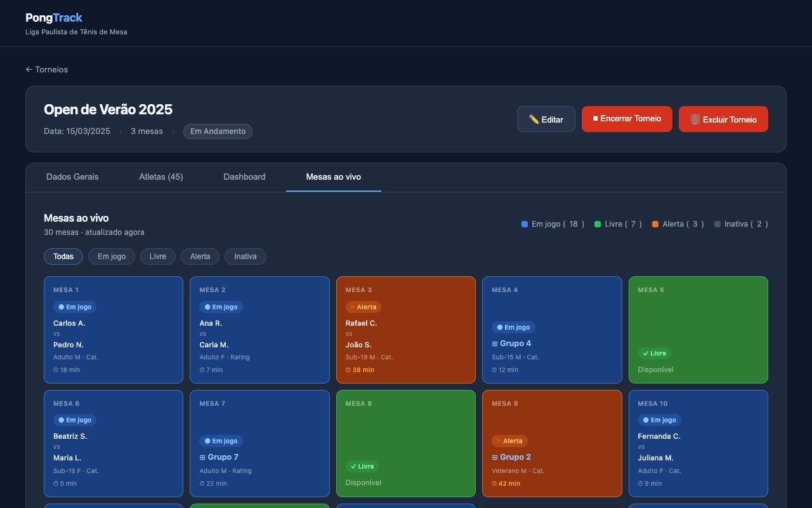Click player name Beatriz S.
The width and height of the screenshot is (812, 508).
click(70, 436)
